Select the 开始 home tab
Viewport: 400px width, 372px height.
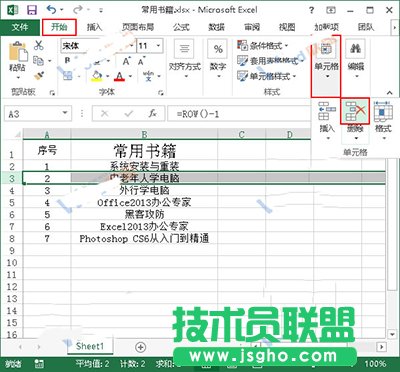[x=59, y=27]
